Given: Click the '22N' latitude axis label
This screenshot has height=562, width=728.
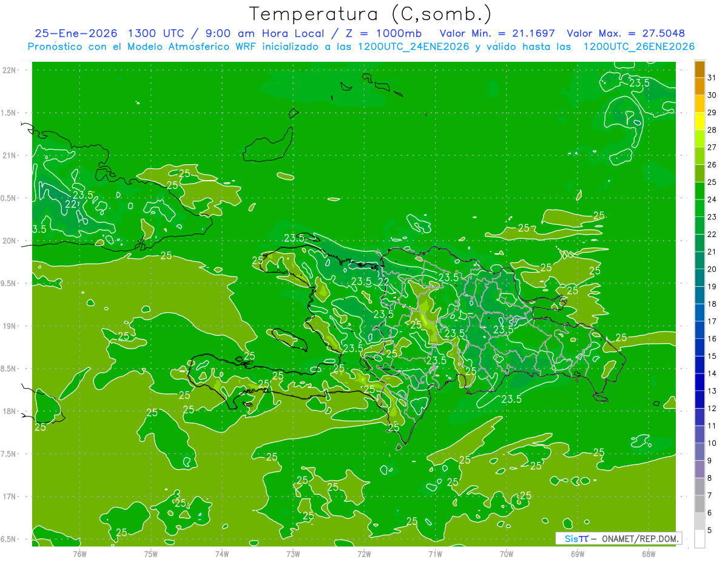Looking at the screenshot, I should pyautogui.click(x=10, y=70).
